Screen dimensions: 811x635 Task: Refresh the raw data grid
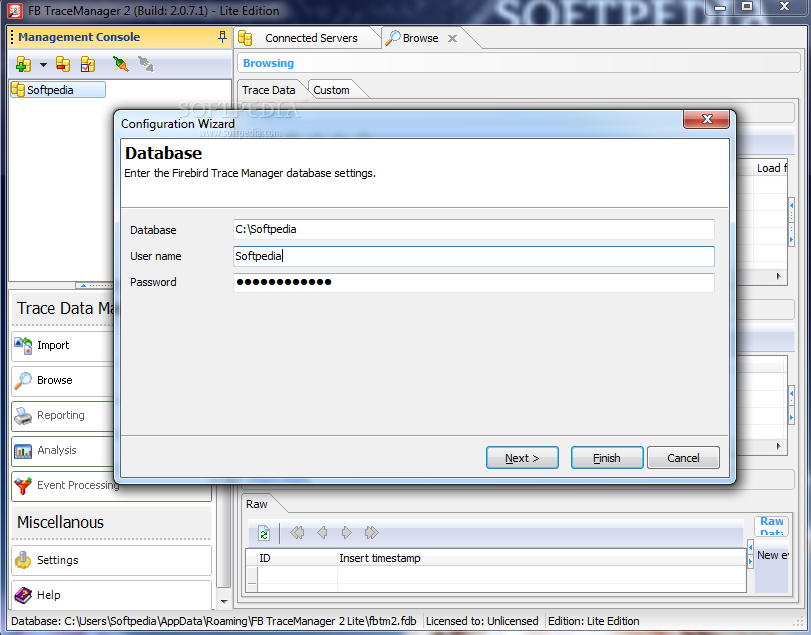(264, 533)
